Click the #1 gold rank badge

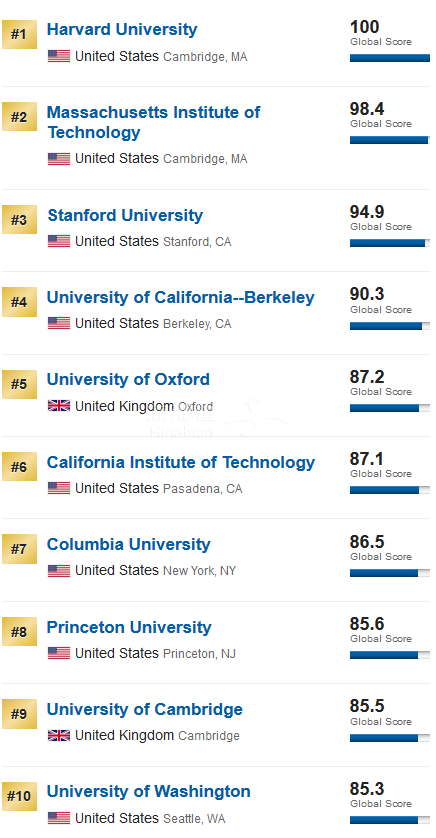[19, 34]
